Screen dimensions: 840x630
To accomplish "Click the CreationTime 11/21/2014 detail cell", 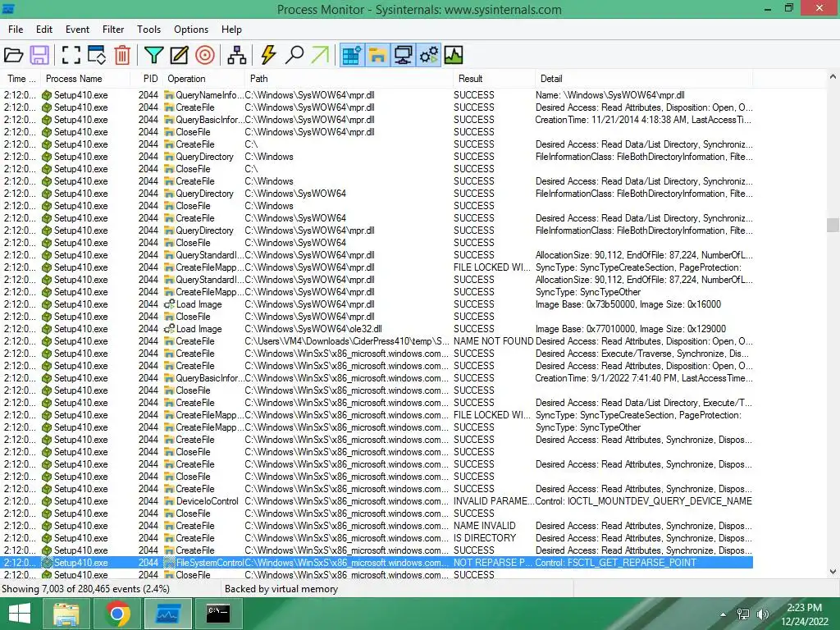I will tap(643, 120).
